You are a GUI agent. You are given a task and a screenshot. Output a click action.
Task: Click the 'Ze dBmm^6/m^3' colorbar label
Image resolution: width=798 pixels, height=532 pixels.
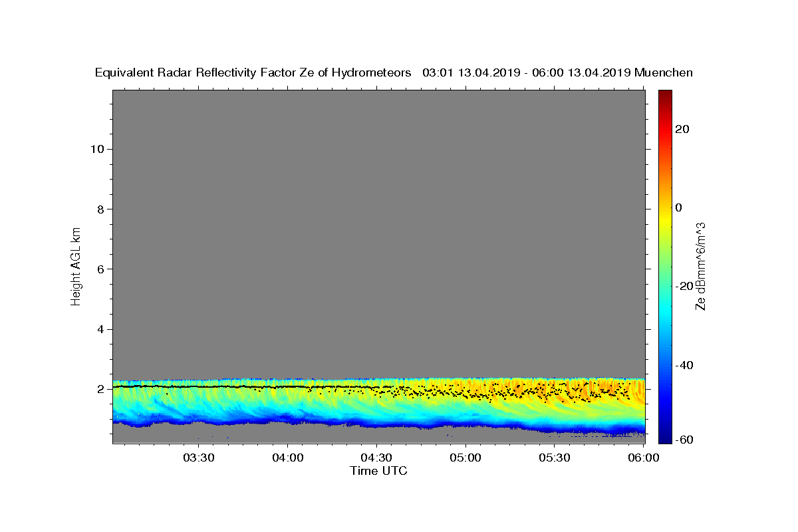[700, 266]
